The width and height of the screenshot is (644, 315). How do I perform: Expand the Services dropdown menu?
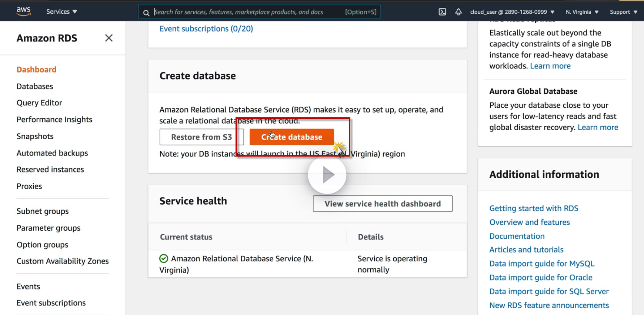click(61, 11)
